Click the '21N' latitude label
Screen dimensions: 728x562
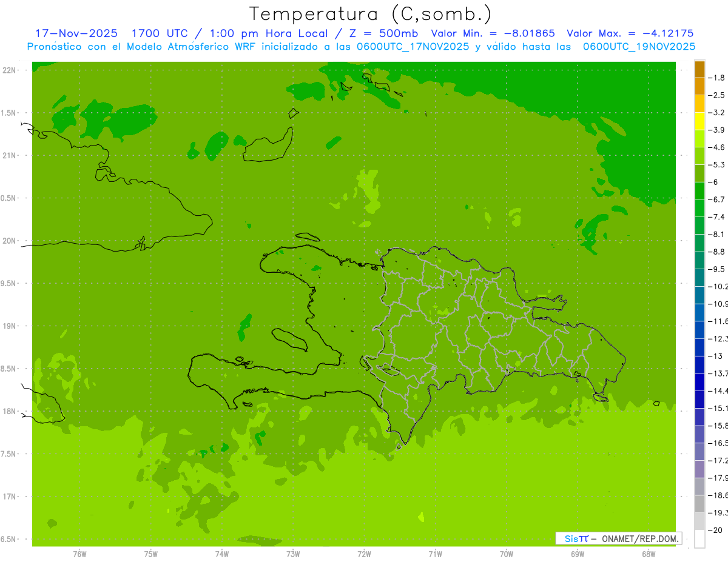pyautogui.click(x=9, y=155)
